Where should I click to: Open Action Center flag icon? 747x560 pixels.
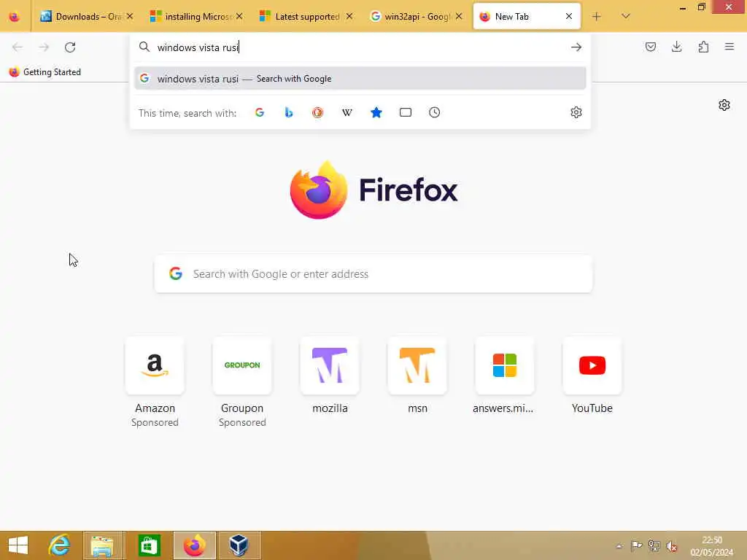pyautogui.click(x=636, y=545)
